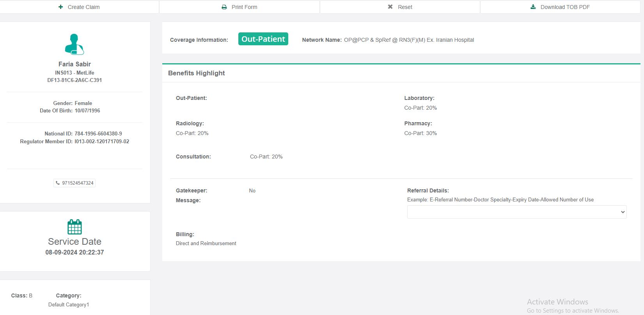Click the service date 08-09-2024 20:22:37
The image size is (644, 315).
[x=75, y=252]
